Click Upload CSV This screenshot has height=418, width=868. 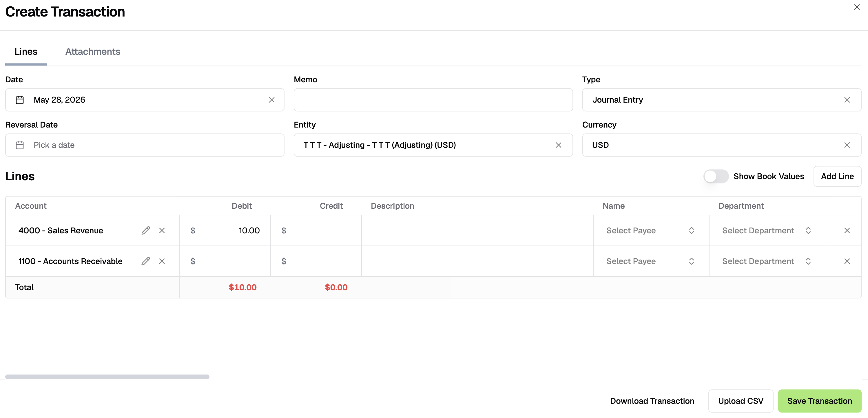coord(741,401)
